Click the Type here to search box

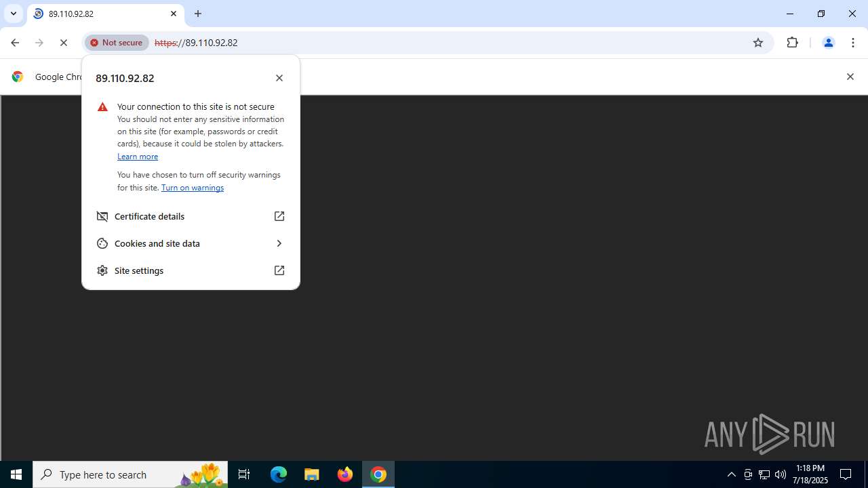point(130,474)
